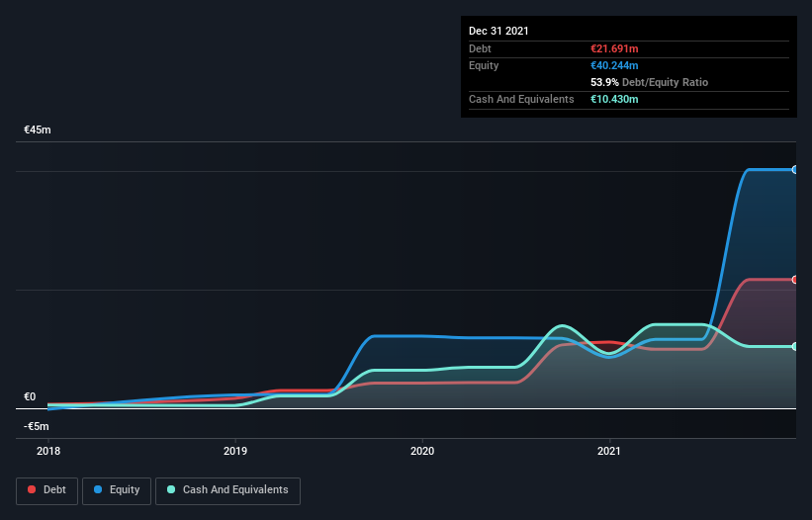
Task: Click the 2018 x-axis label
Action: point(48,451)
